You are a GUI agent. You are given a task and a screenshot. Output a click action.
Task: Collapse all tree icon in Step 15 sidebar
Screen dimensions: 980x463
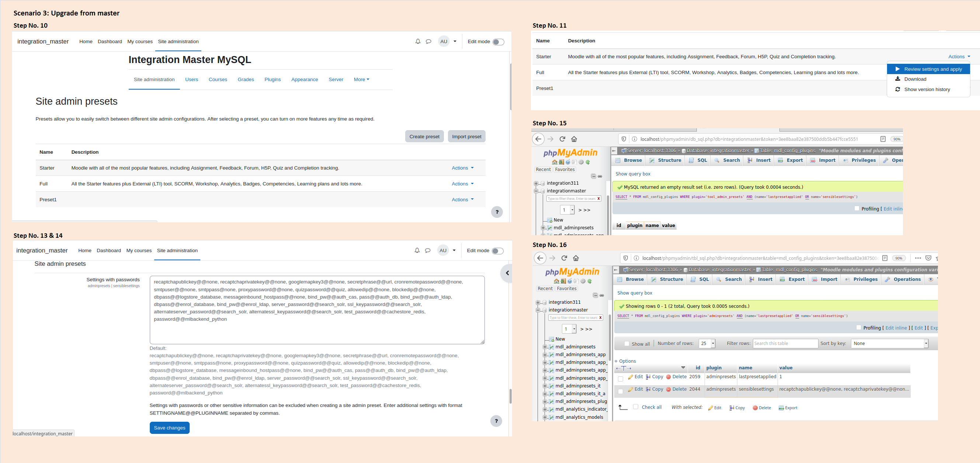594,176
